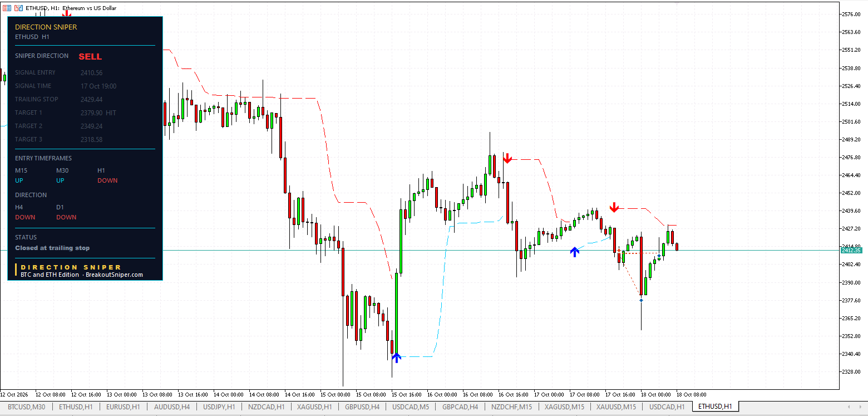Open the XAUUSD,M15 chart tab

click(616, 407)
